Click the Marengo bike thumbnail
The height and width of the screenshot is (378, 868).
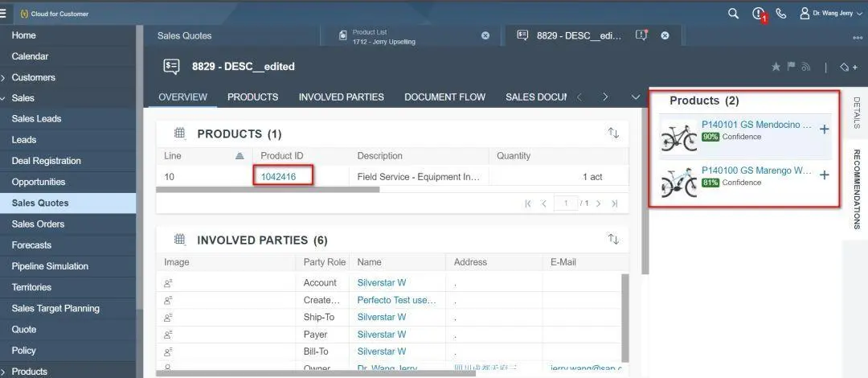tap(679, 183)
